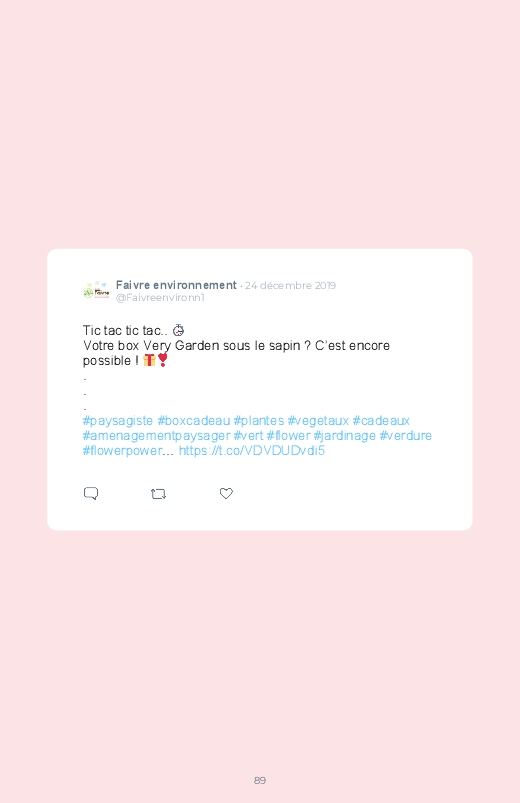Like the tweet with the heart icon
This screenshot has height=803, width=520.
(226, 493)
